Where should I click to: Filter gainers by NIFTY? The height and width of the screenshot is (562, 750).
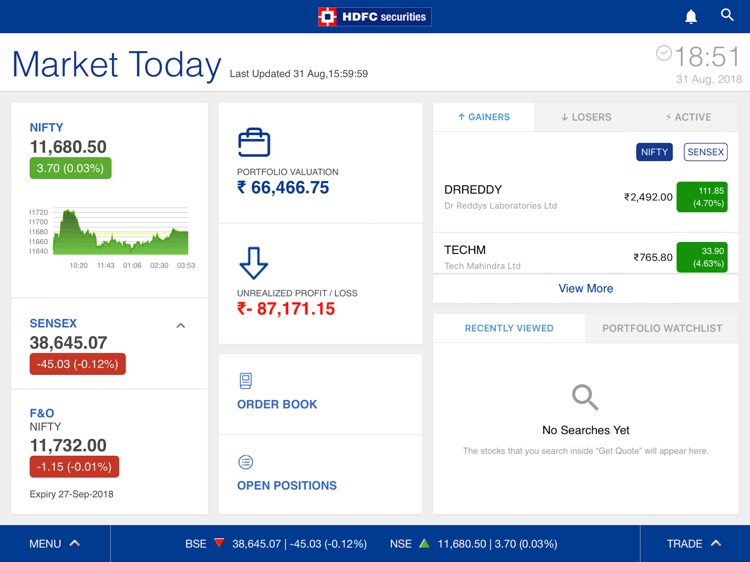tap(654, 152)
